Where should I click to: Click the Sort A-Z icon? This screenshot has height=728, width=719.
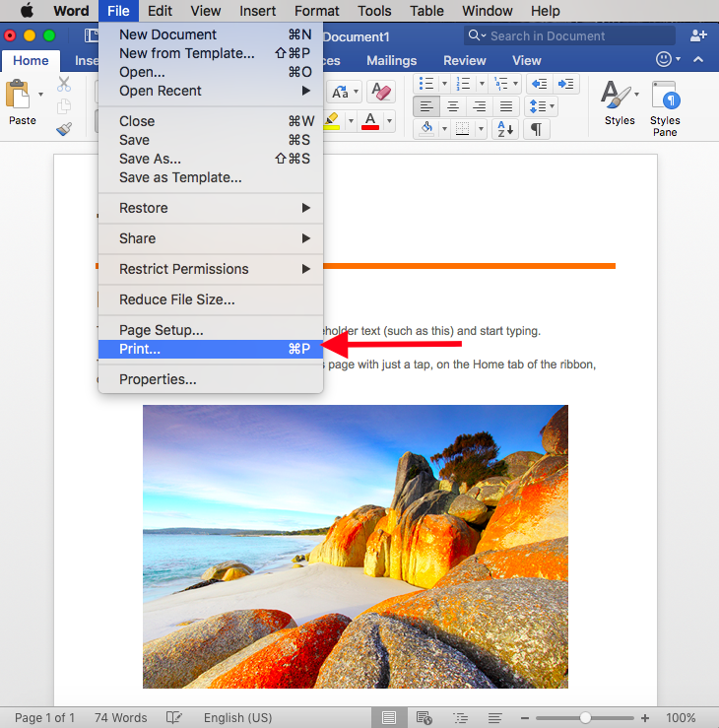click(505, 129)
